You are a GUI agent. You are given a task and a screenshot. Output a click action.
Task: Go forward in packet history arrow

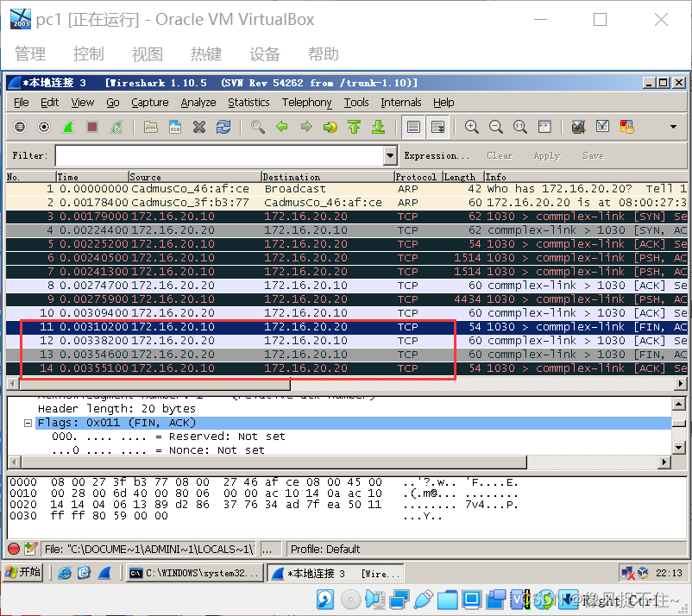tap(305, 127)
